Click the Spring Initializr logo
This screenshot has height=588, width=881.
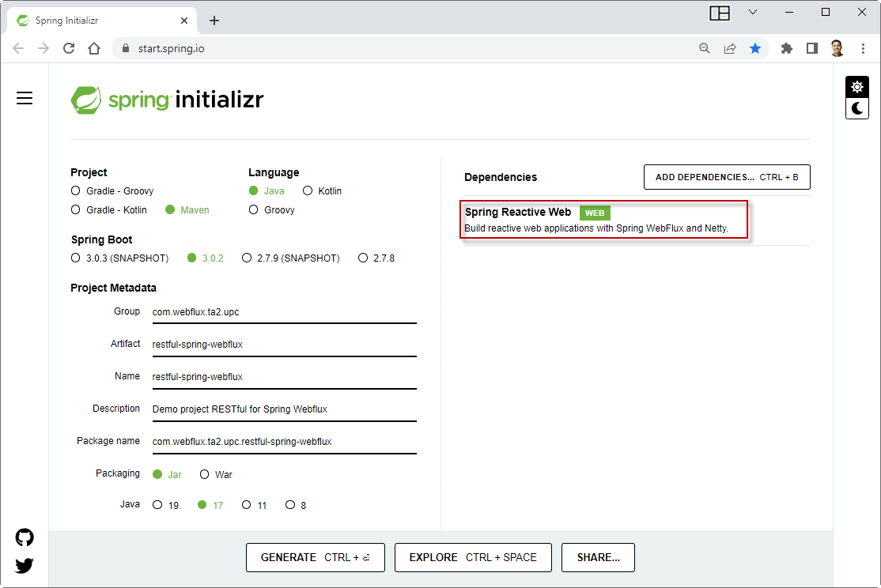click(167, 100)
